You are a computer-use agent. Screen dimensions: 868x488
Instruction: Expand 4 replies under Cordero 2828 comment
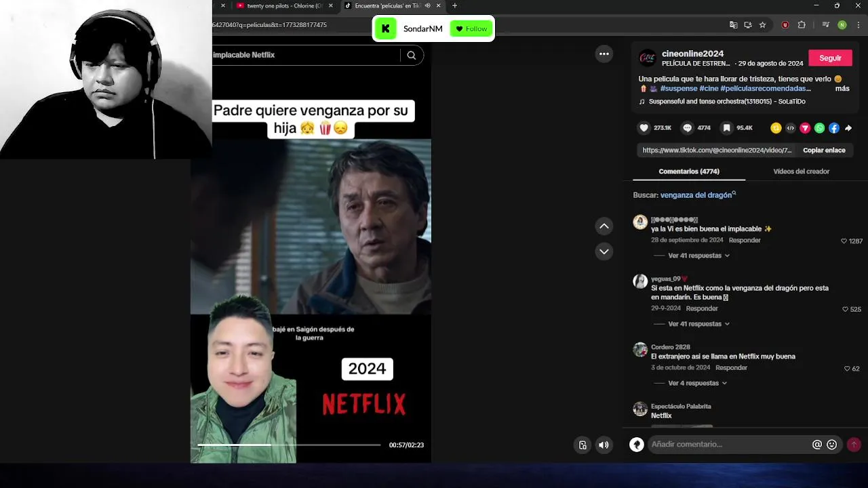click(x=698, y=383)
